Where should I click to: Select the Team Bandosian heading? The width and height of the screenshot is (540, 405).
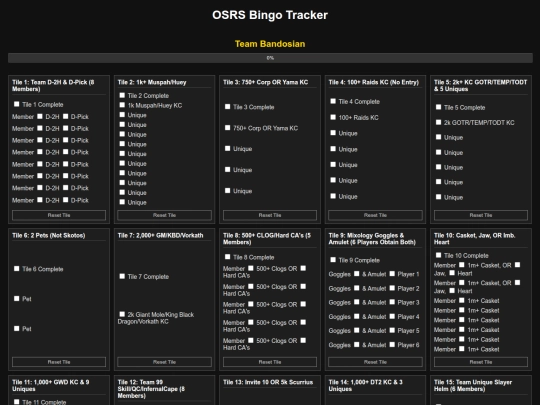pyautogui.click(x=270, y=44)
